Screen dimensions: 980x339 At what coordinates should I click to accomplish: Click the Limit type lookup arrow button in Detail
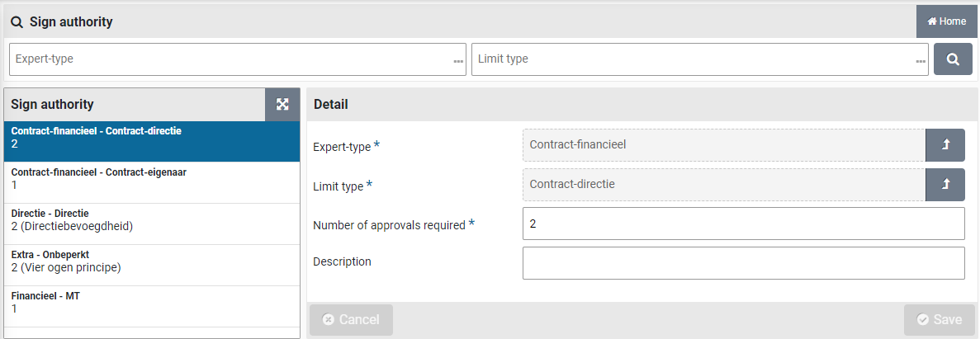[945, 185]
